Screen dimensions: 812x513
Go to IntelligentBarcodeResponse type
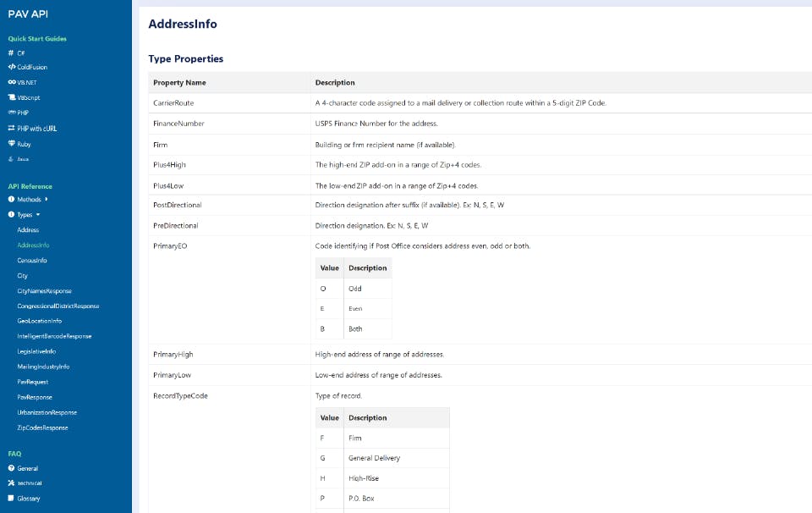click(x=54, y=336)
